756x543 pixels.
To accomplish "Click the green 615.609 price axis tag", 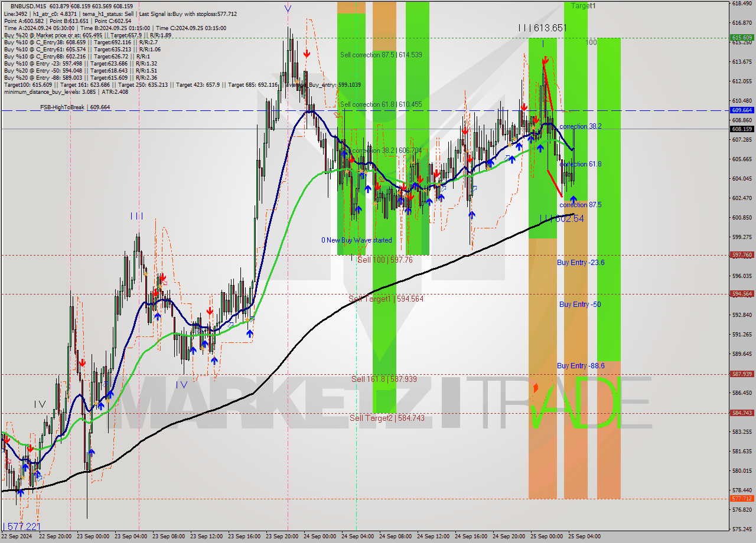I will coord(742,37).
